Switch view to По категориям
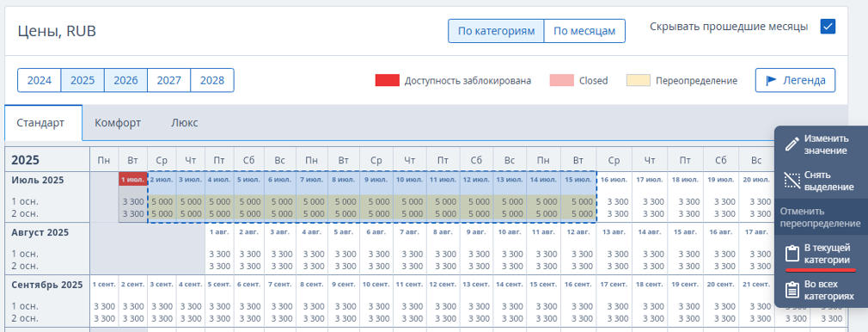Viewport: 868px width, 332px height. [x=496, y=31]
